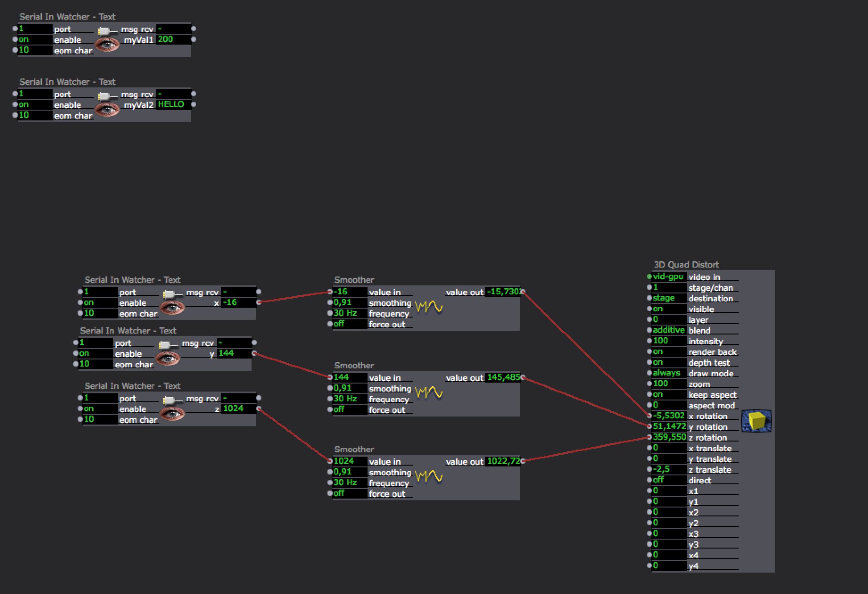Toggle enable on the myVal1 Serial Watcher
The width and height of the screenshot is (868, 594).
35,40
